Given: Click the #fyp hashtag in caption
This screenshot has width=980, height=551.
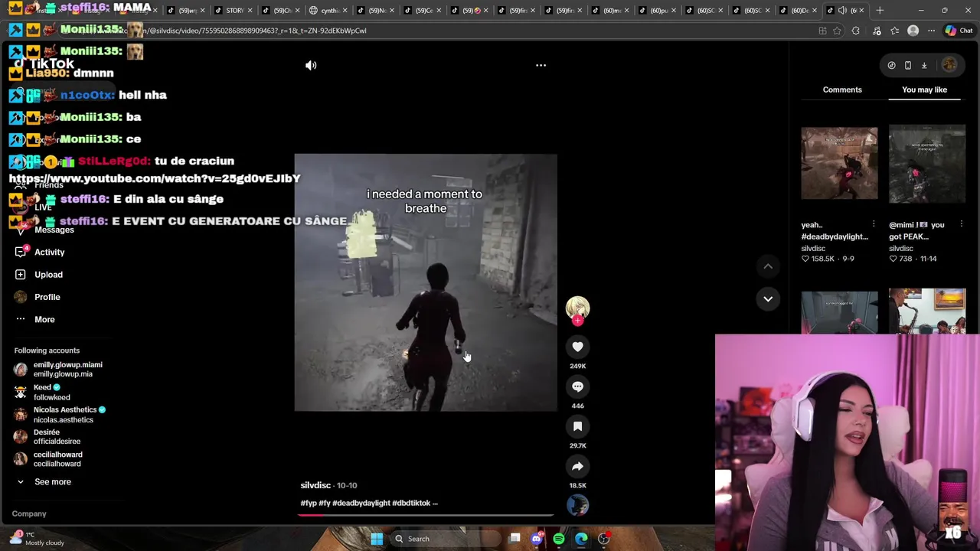Looking at the screenshot, I should (x=309, y=503).
